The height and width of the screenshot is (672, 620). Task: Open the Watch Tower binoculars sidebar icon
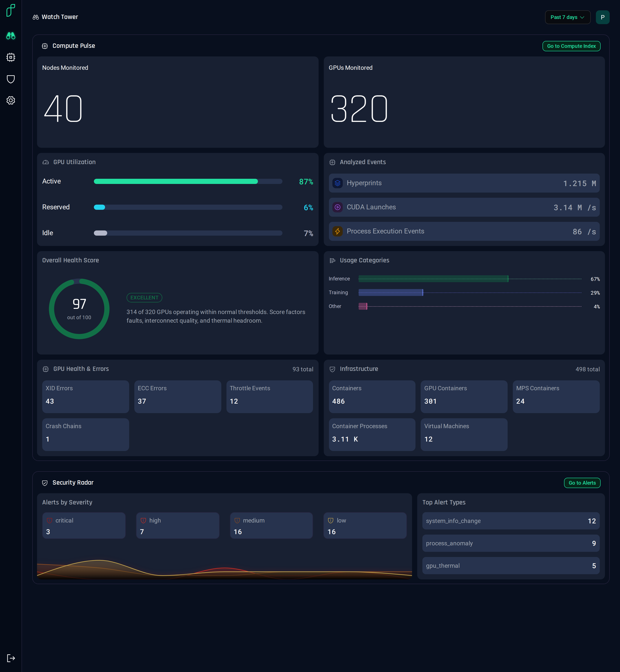click(11, 36)
